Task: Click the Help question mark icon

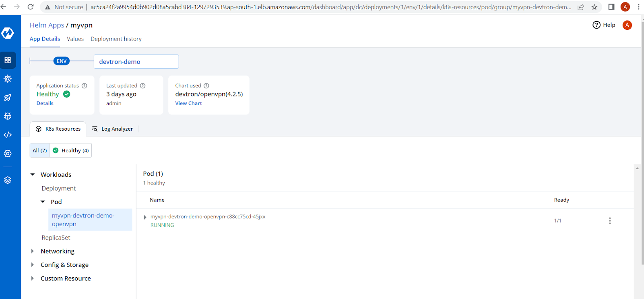Action: click(x=597, y=25)
